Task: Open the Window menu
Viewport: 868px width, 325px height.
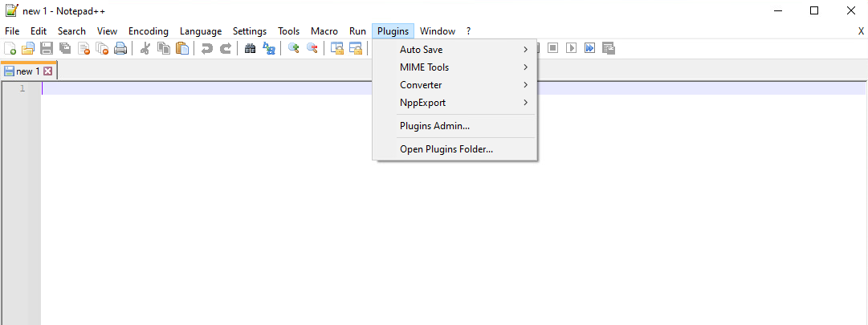Action: (438, 31)
